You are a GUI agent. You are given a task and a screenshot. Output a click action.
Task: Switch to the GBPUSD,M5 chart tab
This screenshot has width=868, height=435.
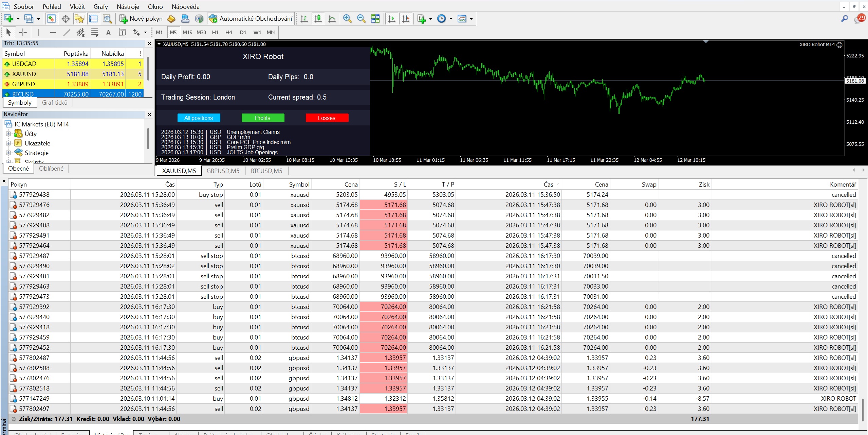223,171
